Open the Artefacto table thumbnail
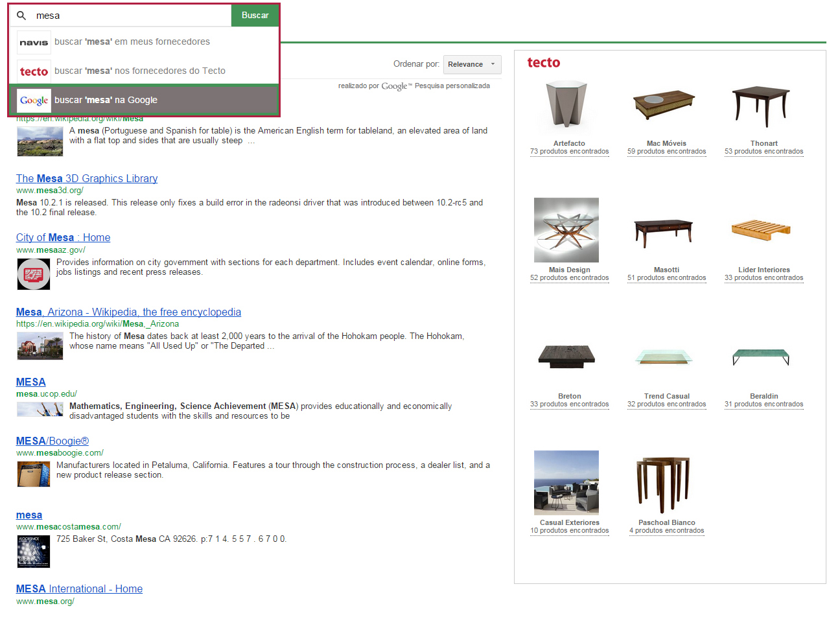This screenshot has width=840, height=630. [566, 104]
